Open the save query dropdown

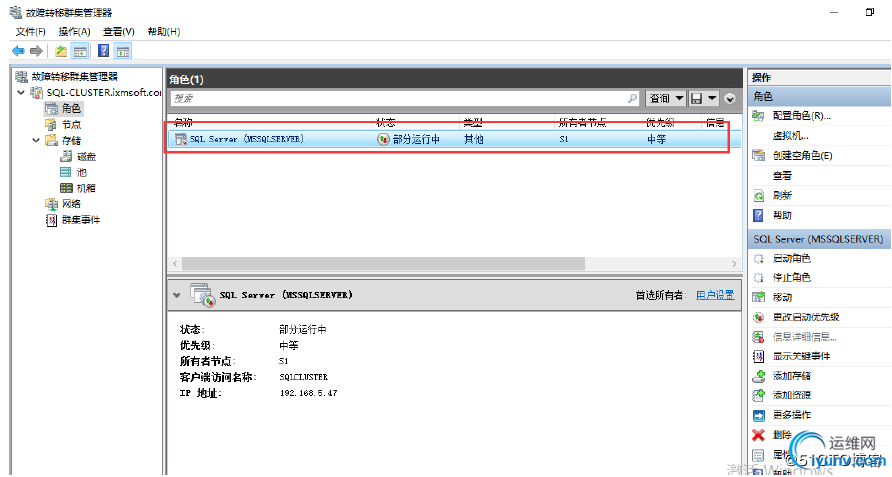coord(704,98)
